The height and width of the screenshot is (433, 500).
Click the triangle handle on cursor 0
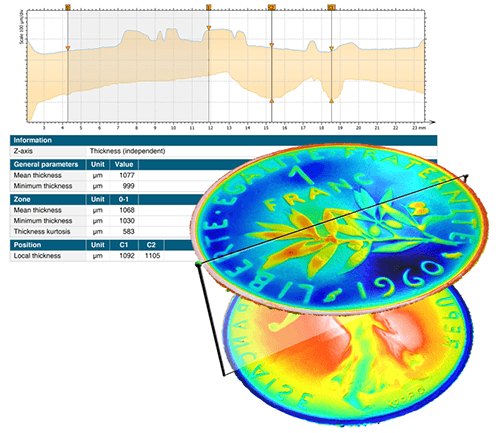pos(68,48)
